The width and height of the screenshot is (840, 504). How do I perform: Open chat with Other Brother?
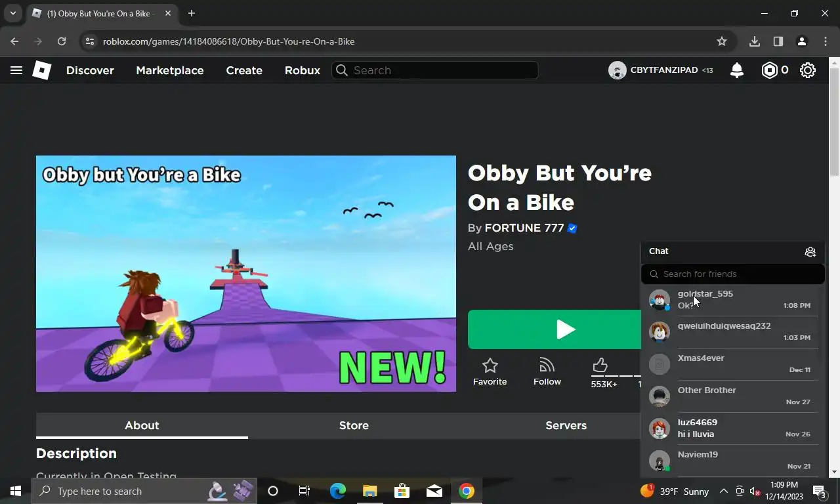732,396
